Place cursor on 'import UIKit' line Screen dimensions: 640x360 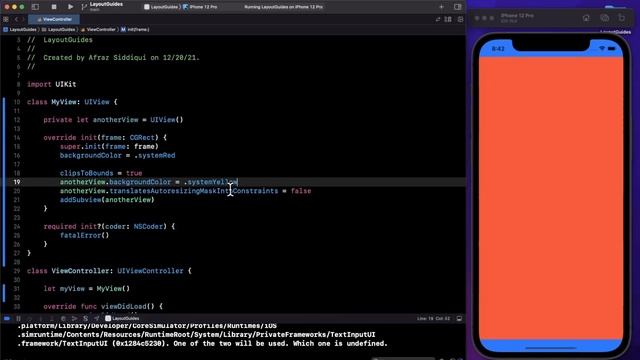[52, 84]
